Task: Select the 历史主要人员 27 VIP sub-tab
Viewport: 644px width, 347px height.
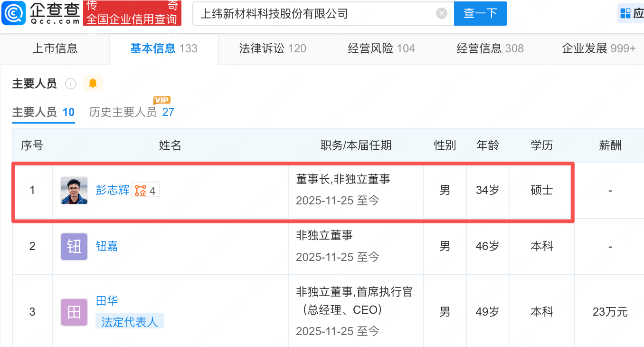Action: (132, 112)
